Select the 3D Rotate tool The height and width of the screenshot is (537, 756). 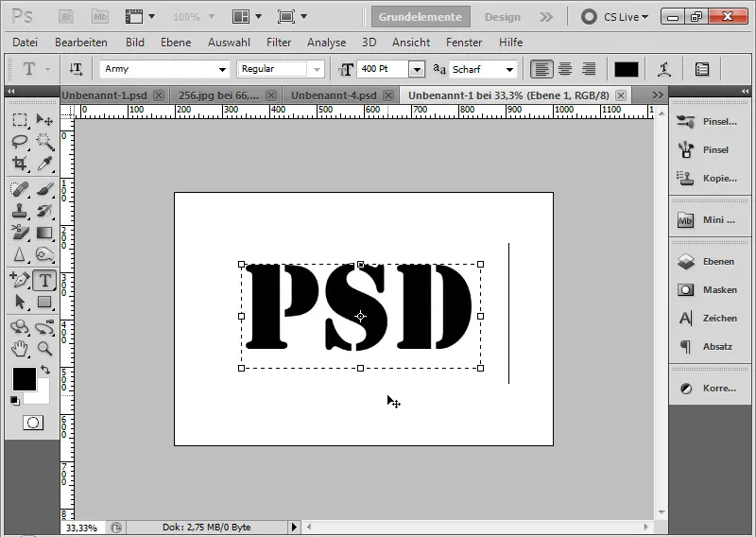(20, 327)
